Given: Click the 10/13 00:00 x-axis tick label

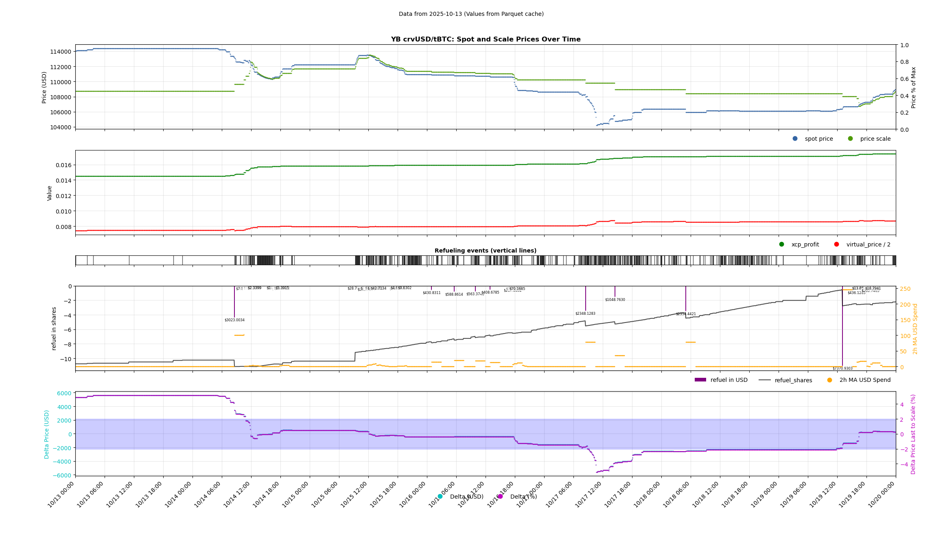Looking at the screenshot, I should (61, 495).
